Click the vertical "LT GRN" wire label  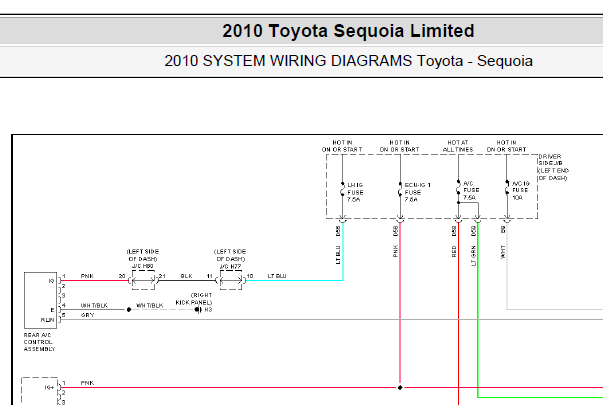pyautogui.click(x=473, y=256)
